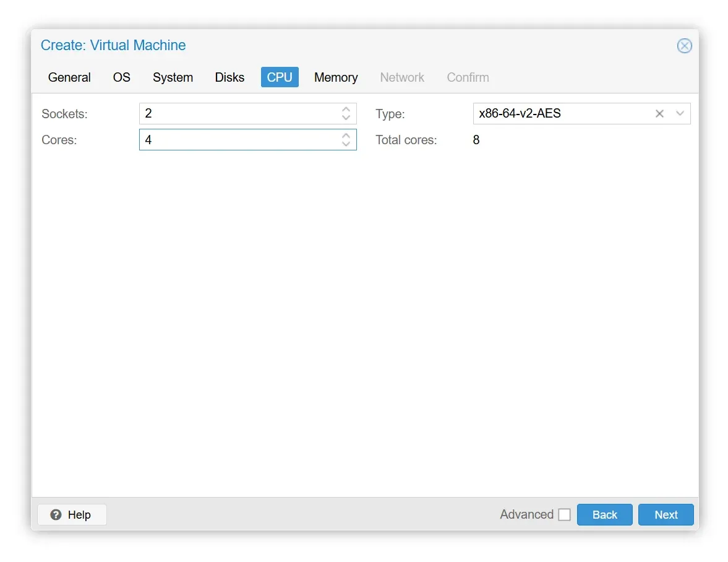Decrease the Cores value by one
The width and height of the screenshot is (728, 562).
[346, 144]
